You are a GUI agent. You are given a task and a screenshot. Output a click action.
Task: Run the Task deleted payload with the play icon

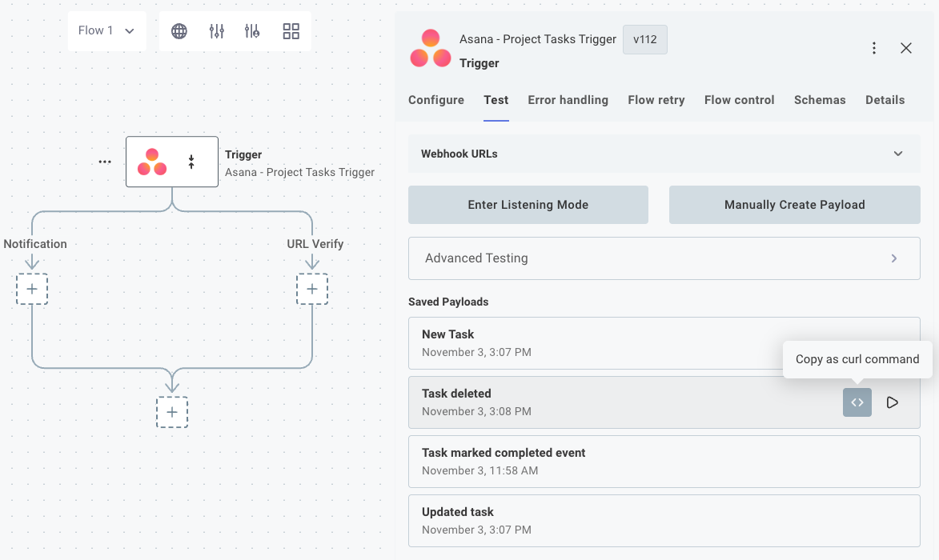(x=893, y=402)
